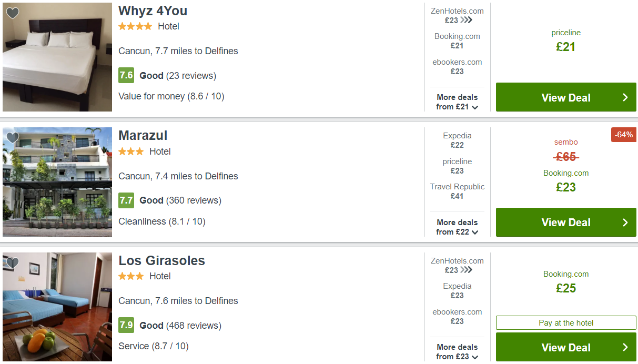638x364 pixels.
Task: Click the arrows icon beside ZenHotels.com Whyz 4You price
Action: pos(466,20)
